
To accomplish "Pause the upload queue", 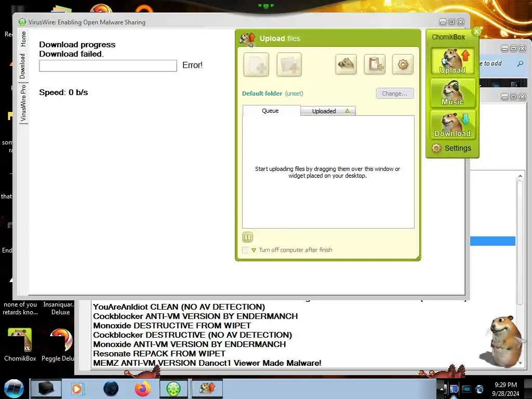I will (x=248, y=237).
